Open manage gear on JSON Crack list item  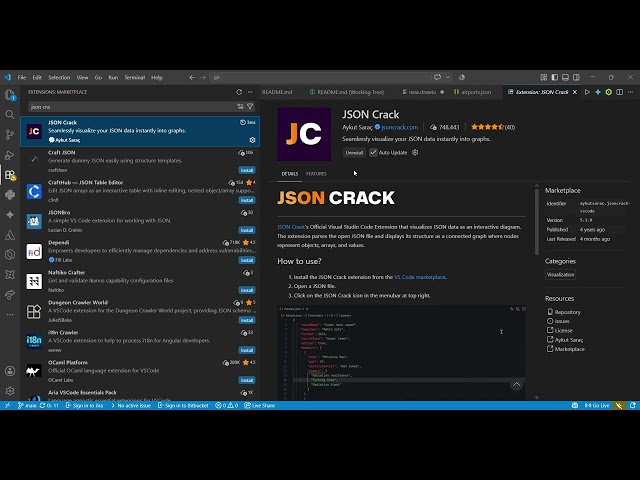click(252, 140)
